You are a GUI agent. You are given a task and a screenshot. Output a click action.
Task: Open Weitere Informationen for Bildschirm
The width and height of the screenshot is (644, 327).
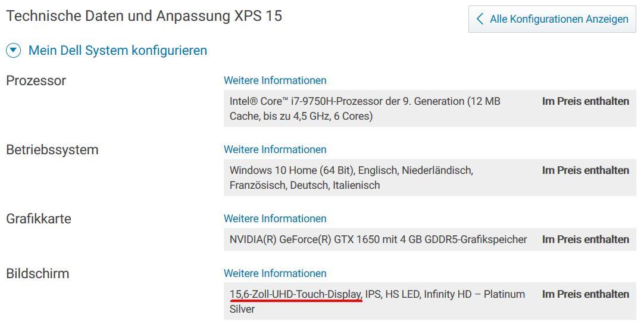(275, 273)
